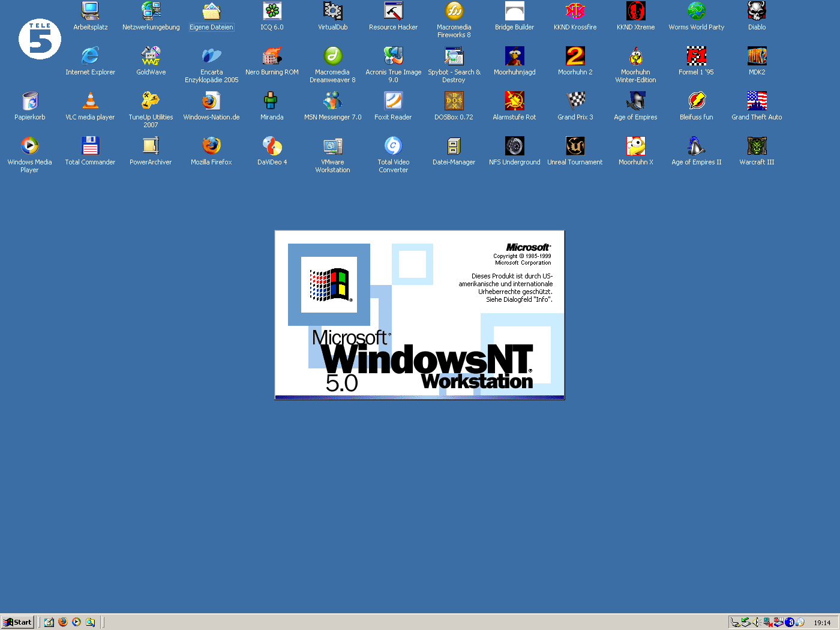Image resolution: width=840 pixels, height=630 pixels.
Task: Click the Mozilla Firefox desktop shortcut
Action: (x=211, y=146)
